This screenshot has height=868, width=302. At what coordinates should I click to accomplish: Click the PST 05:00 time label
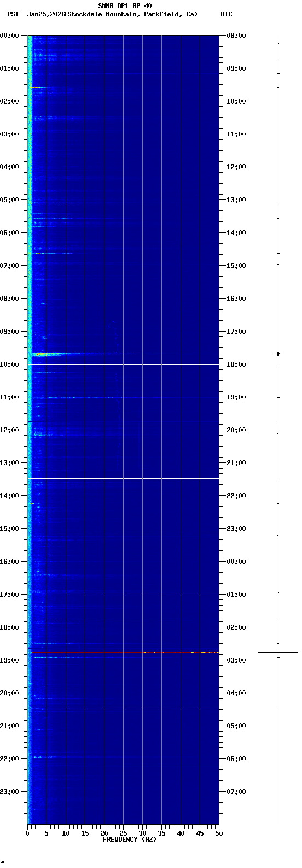[10, 200]
